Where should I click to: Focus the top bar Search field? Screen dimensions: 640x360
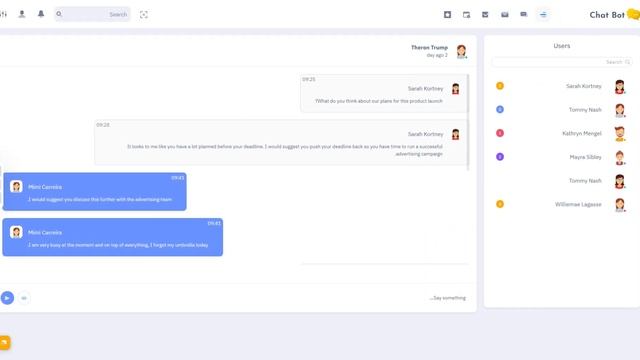(92, 14)
